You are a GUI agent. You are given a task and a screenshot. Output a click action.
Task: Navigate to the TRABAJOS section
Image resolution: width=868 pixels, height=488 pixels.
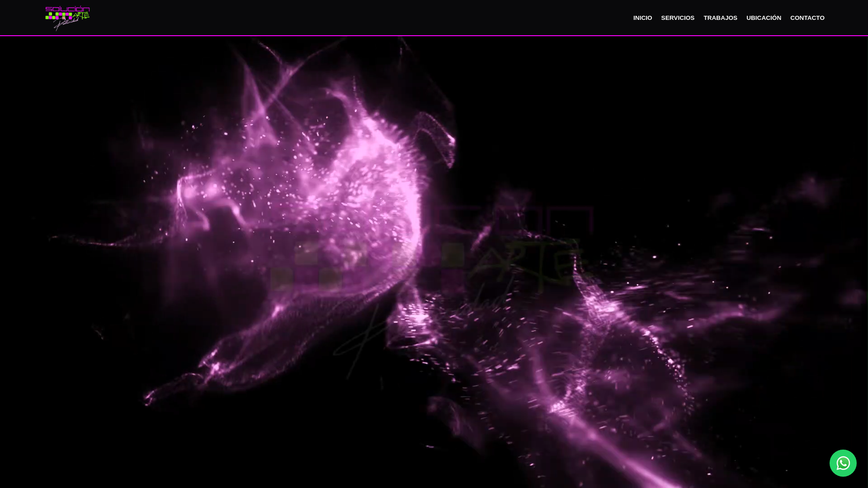tap(720, 18)
